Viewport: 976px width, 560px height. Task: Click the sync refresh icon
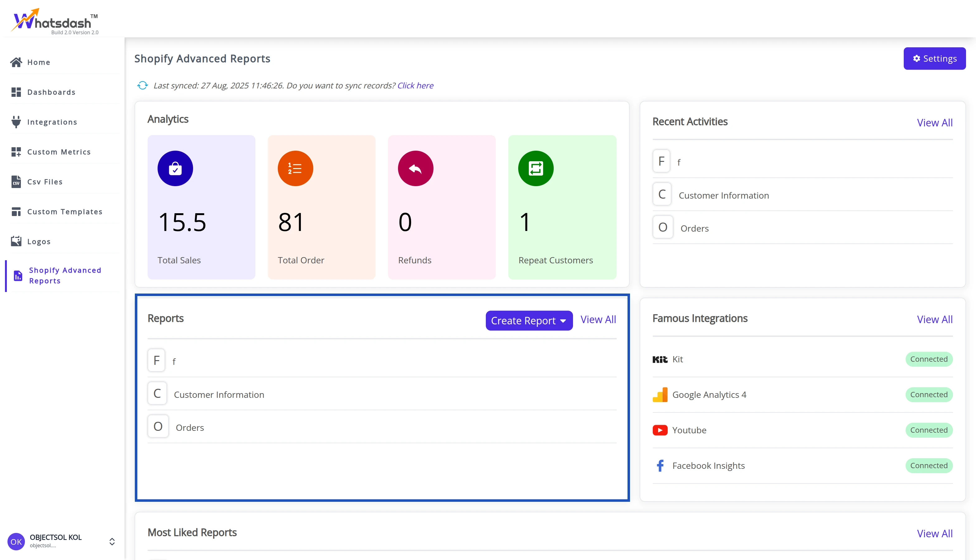click(142, 85)
